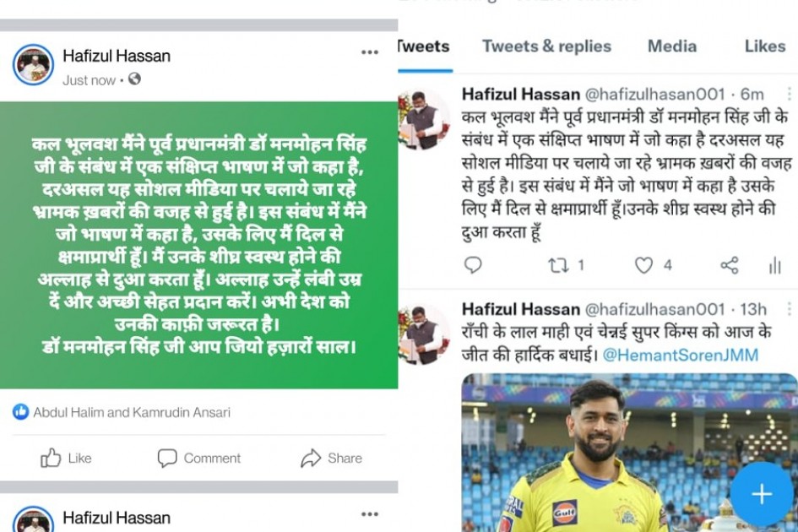Open options menu on the 6m tweet
This screenshot has width=798, height=532.
pyautogui.click(x=789, y=94)
